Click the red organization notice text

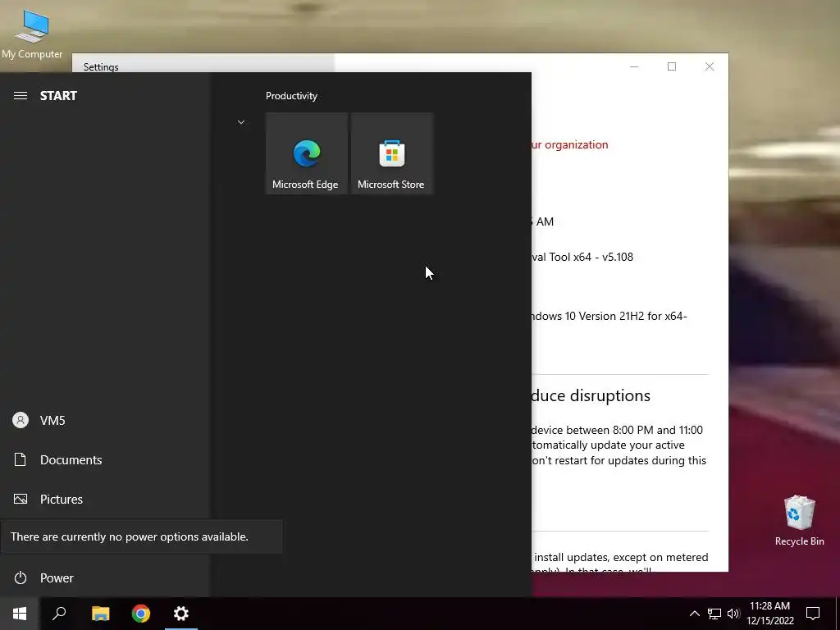[x=570, y=144]
